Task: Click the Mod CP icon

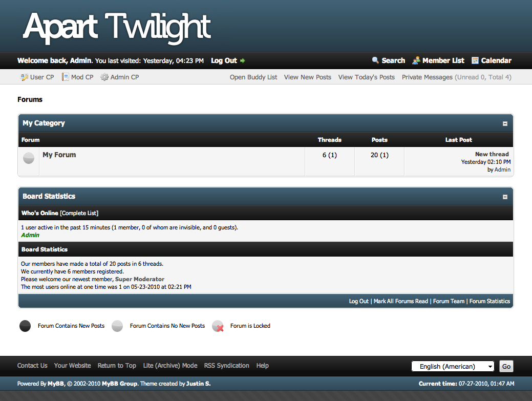Action: tap(65, 77)
